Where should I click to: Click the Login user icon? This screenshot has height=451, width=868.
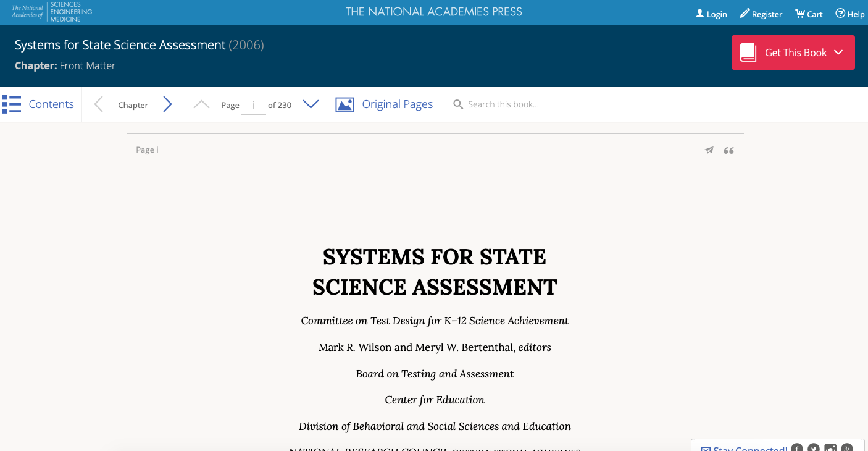coord(699,14)
